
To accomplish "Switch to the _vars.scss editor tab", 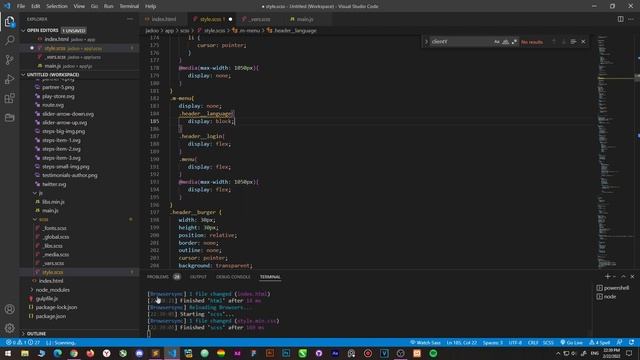I will pos(260,19).
